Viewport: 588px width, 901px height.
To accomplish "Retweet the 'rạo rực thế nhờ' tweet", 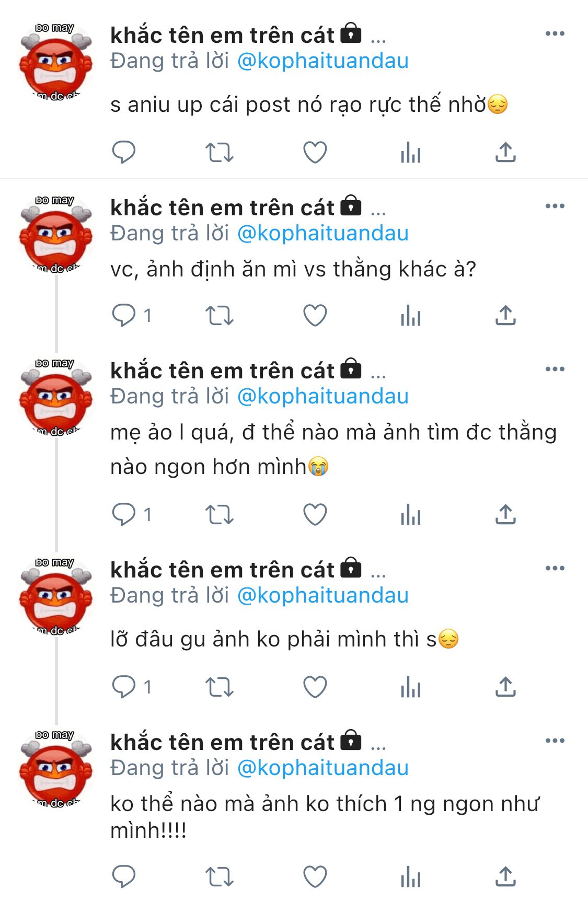I will (219, 153).
